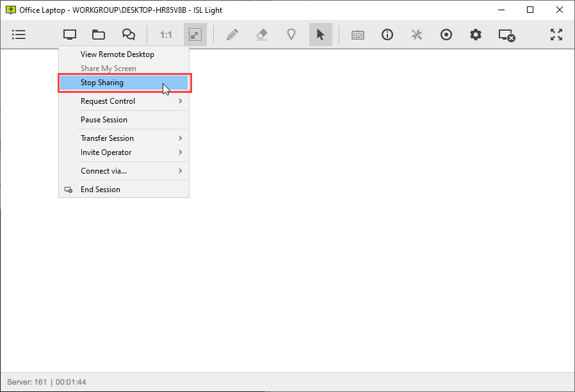Screen dimensions: 575x392
Task: Click the end session monitor icon
Action: pyautogui.click(x=506, y=35)
